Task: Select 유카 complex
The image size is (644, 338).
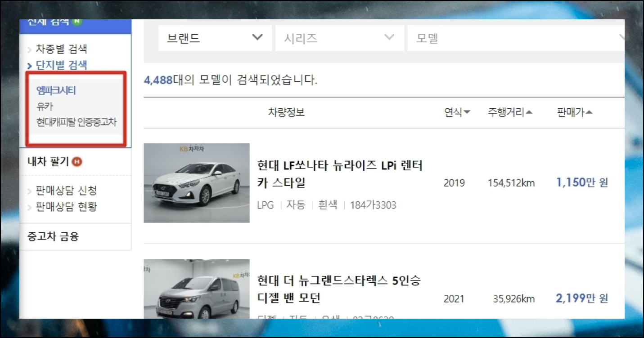Action: click(45, 107)
